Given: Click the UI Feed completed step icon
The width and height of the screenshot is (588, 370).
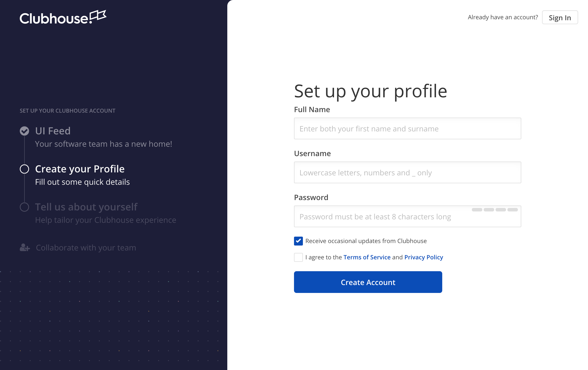Looking at the screenshot, I should pyautogui.click(x=24, y=130).
